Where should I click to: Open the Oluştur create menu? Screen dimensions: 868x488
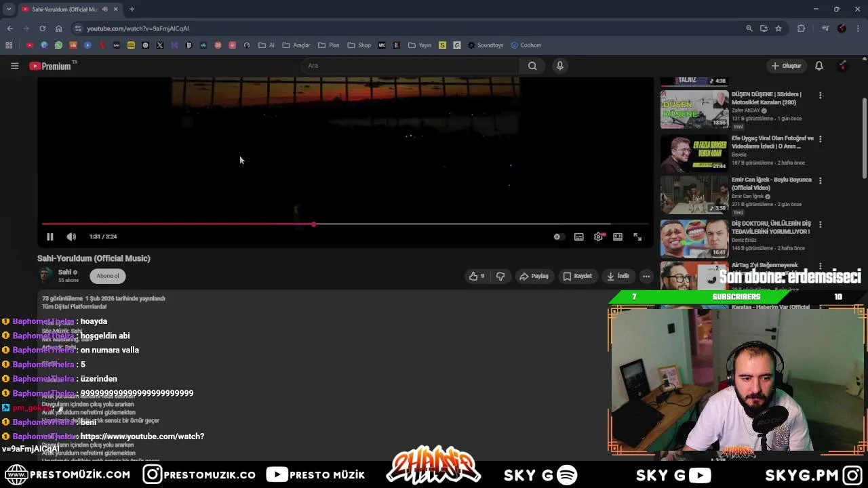(x=787, y=66)
